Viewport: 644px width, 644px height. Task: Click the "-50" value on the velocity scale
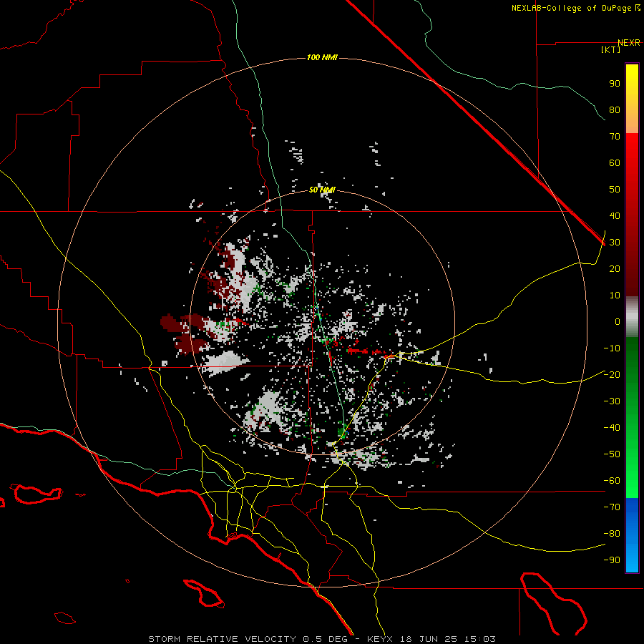tap(612, 454)
